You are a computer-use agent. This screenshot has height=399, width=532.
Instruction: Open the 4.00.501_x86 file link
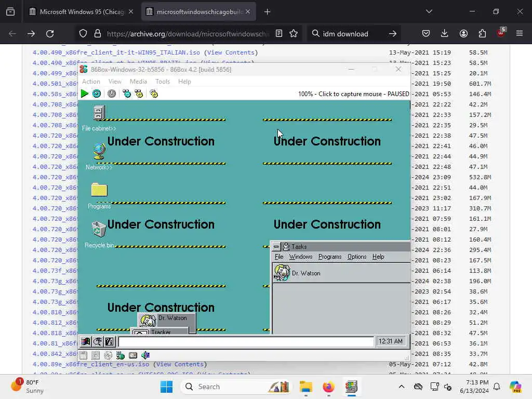55,84
